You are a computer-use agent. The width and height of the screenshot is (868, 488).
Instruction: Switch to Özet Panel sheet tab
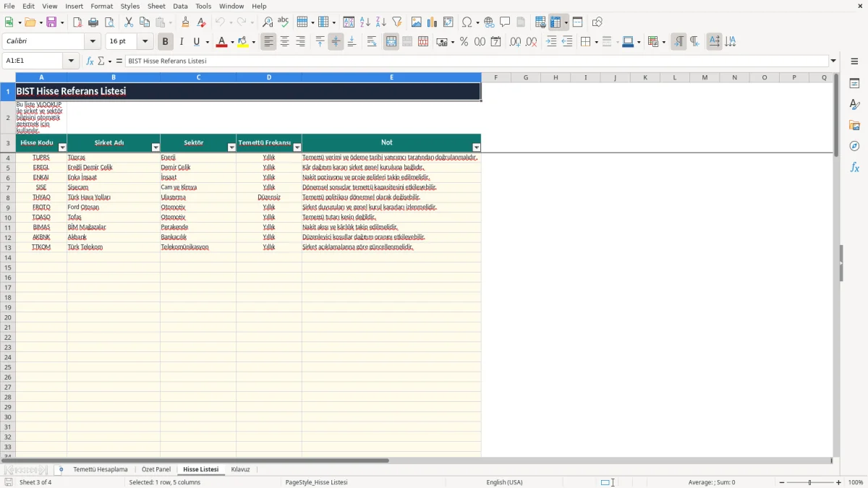[x=156, y=470]
